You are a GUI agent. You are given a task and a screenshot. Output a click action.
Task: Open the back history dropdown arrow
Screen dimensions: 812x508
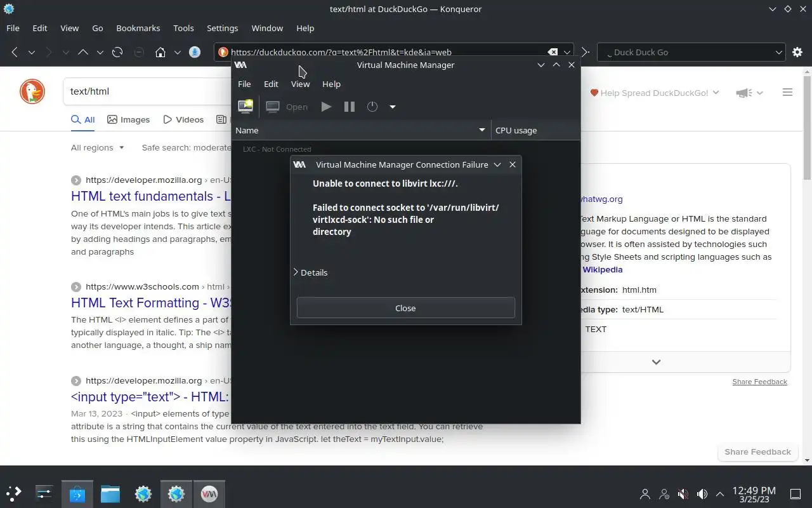point(31,52)
